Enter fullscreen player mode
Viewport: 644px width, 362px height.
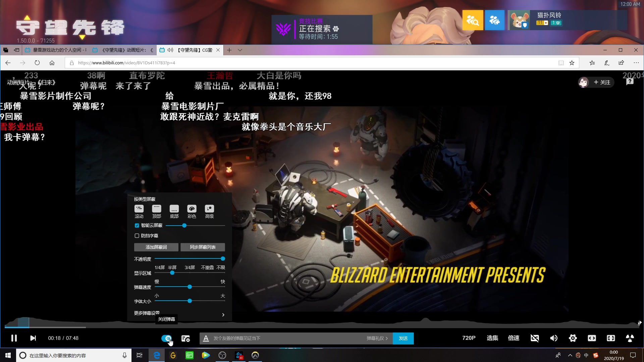tap(630, 338)
